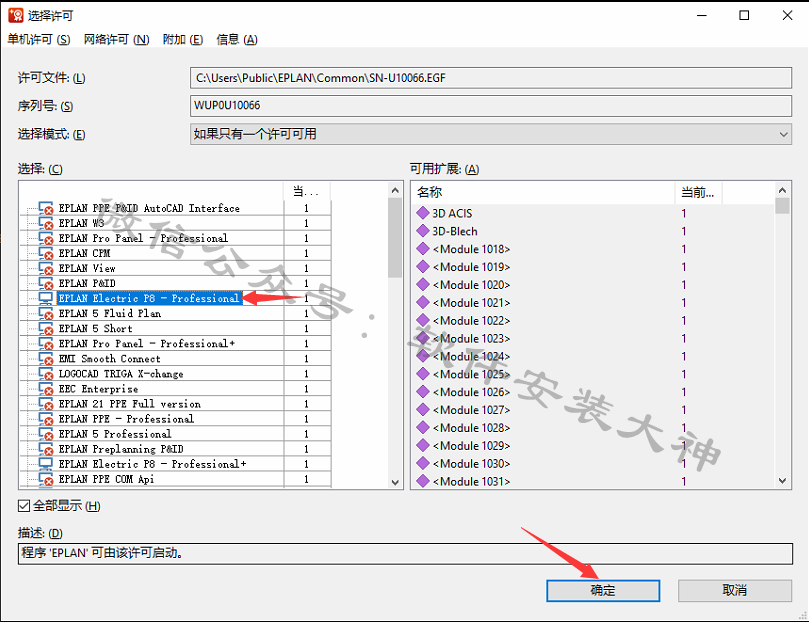
Task: Click scroll-down arrow of the extensions list
Action: (x=782, y=481)
